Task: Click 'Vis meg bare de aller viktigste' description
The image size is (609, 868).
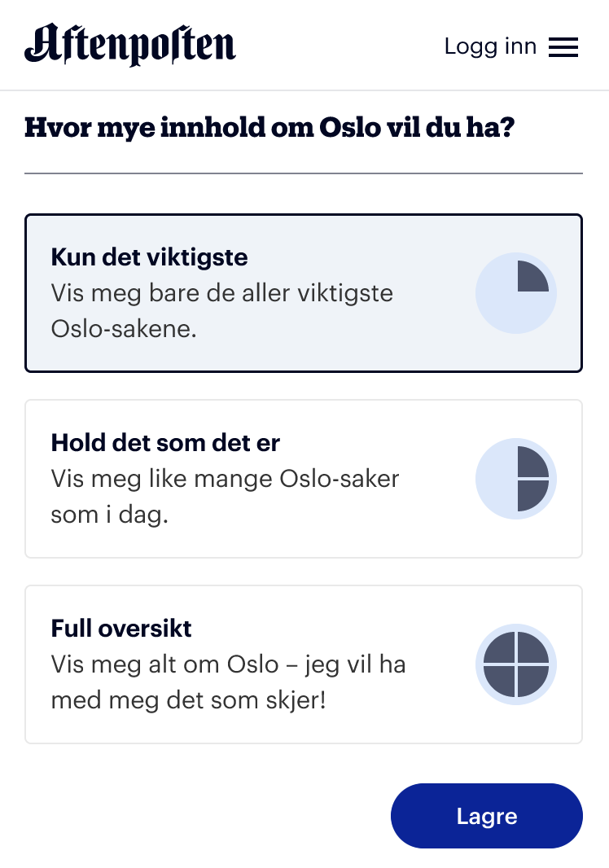Action: click(x=222, y=293)
